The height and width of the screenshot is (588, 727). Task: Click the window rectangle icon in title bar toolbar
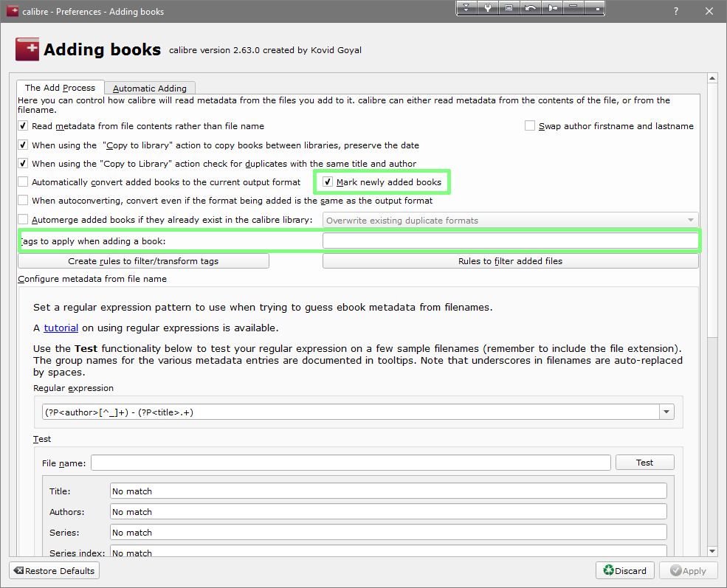tap(509, 8)
